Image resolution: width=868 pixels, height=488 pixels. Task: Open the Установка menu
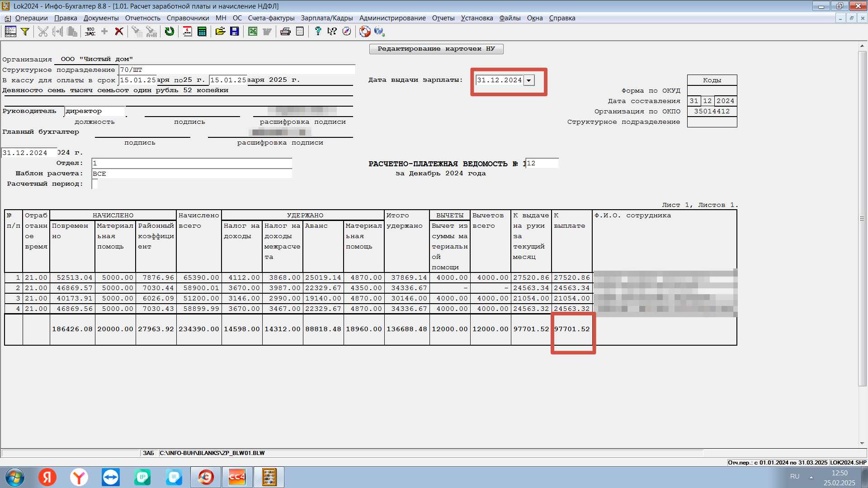click(477, 18)
